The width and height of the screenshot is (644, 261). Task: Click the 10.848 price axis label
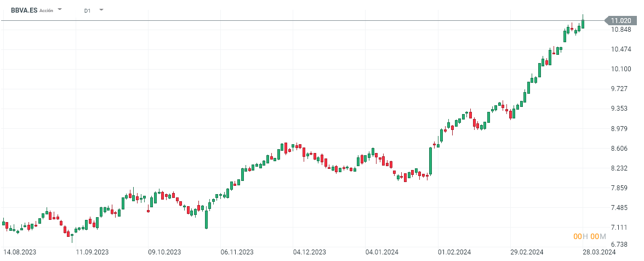click(x=622, y=30)
